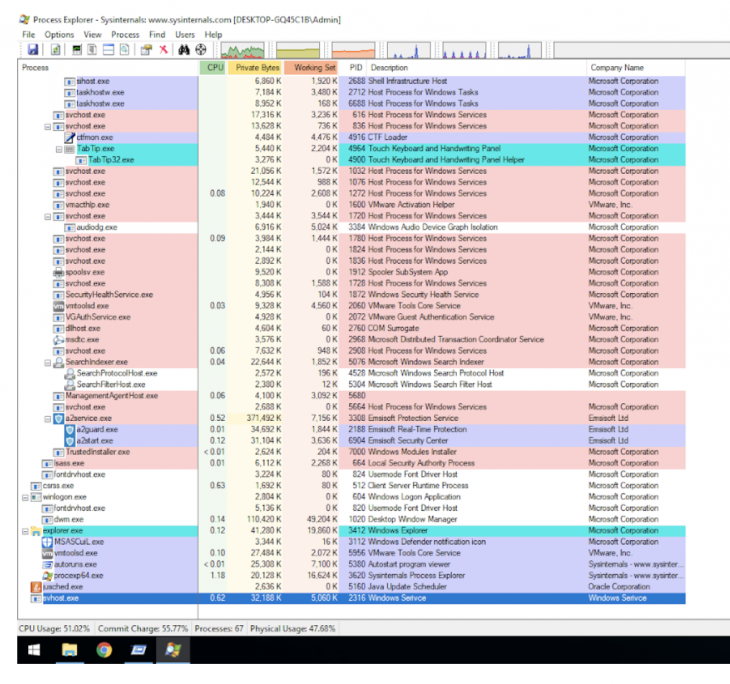Collapse the a2service.exe tree node

(47, 419)
